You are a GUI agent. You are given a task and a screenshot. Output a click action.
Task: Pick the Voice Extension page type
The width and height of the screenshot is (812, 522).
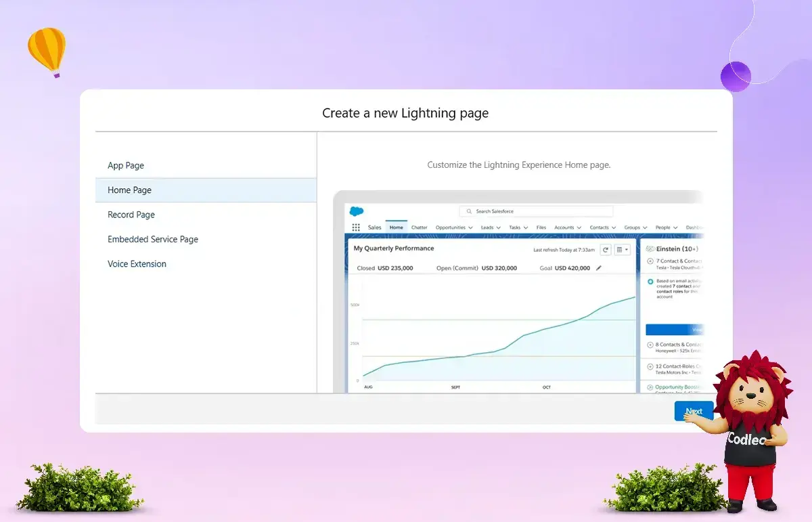[x=137, y=264]
